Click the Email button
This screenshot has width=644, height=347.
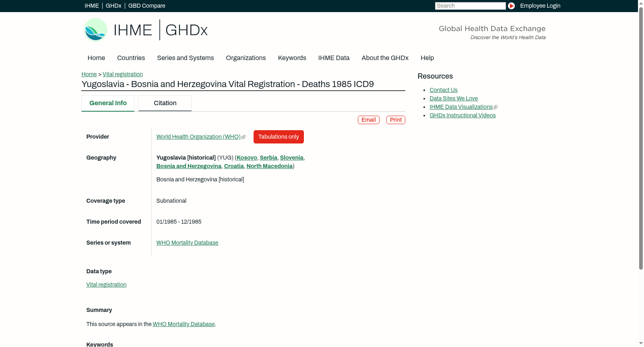tap(369, 120)
